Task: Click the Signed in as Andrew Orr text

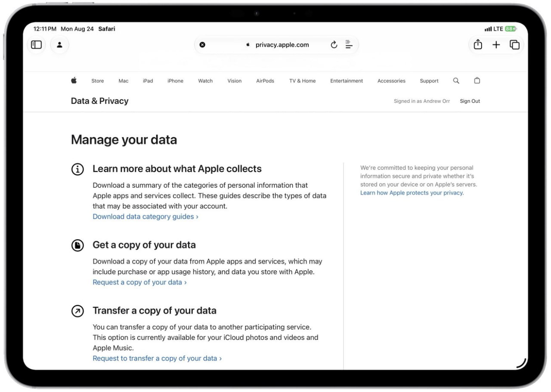Action: click(x=422, y=101)
